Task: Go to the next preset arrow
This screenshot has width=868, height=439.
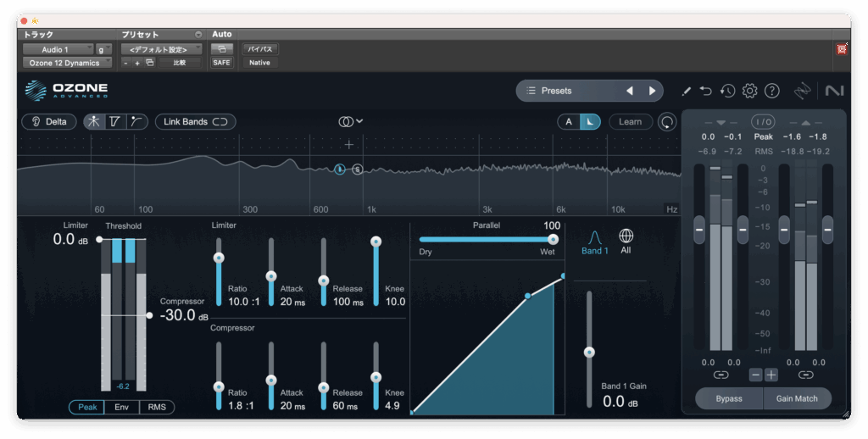Action: pyautogui.click(x=652, y=91)
